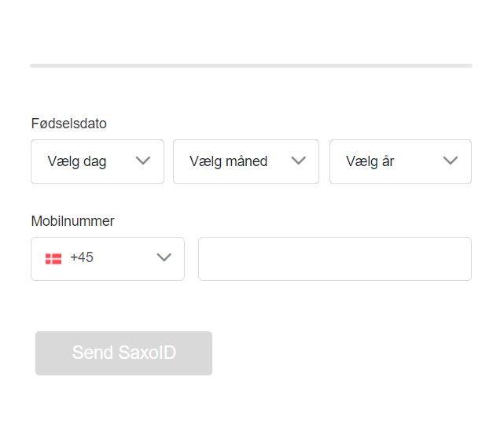Click the chevron arrow beside Vælg måned
The image size is (504, 447).
[x=298, y=161]
